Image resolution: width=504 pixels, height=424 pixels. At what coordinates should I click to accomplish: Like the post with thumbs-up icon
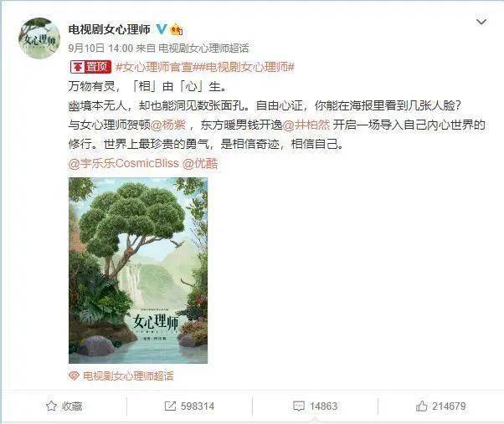point(421,406)
